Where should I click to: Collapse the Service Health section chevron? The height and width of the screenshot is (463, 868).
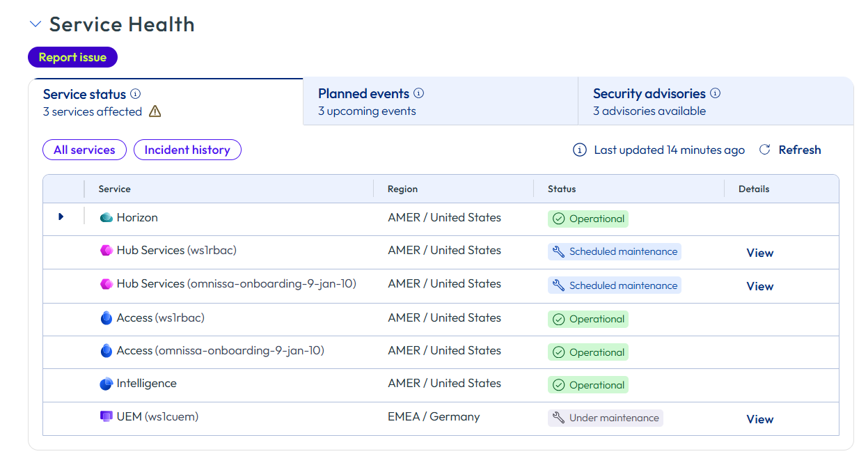pos(35,24)
